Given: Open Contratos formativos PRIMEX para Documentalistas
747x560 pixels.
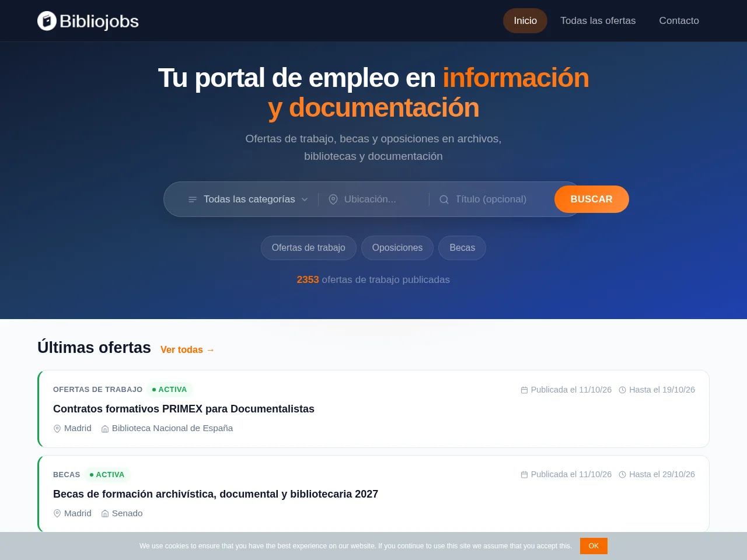Looking at the screenshot, I should click(184, 409).
